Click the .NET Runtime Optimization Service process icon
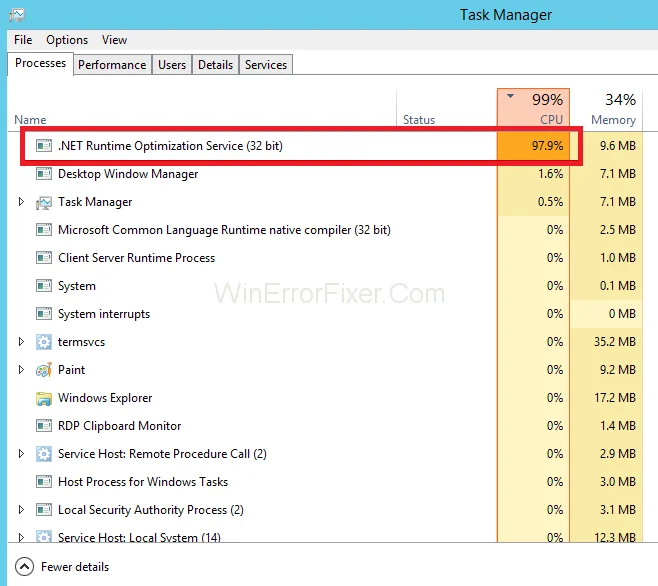 coord(44,146)
